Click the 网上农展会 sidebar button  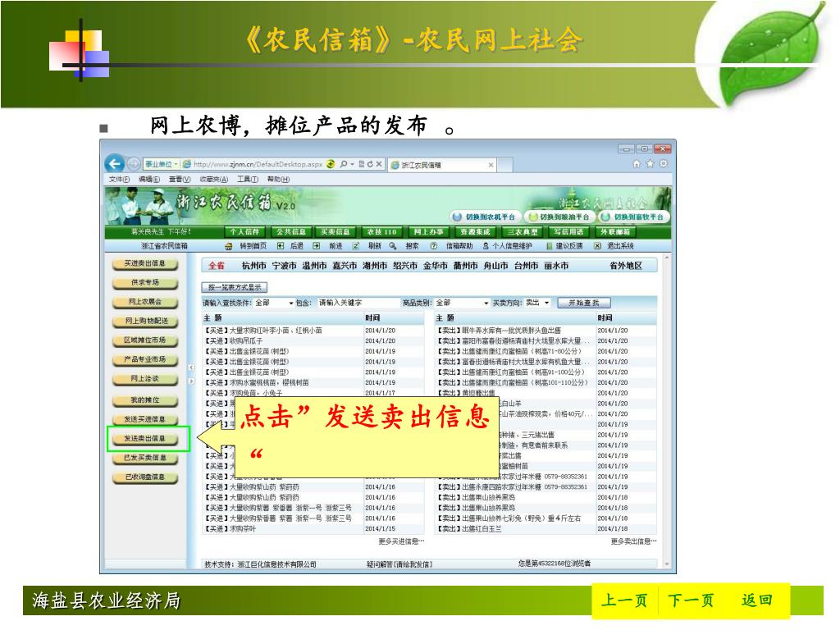pos(144,302)
